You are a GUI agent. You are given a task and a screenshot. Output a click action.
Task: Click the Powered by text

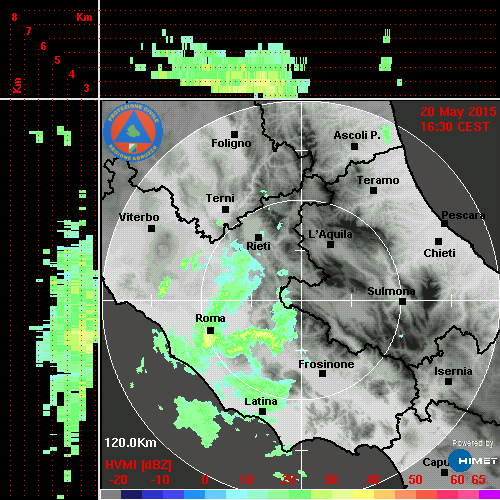[473, 443]
